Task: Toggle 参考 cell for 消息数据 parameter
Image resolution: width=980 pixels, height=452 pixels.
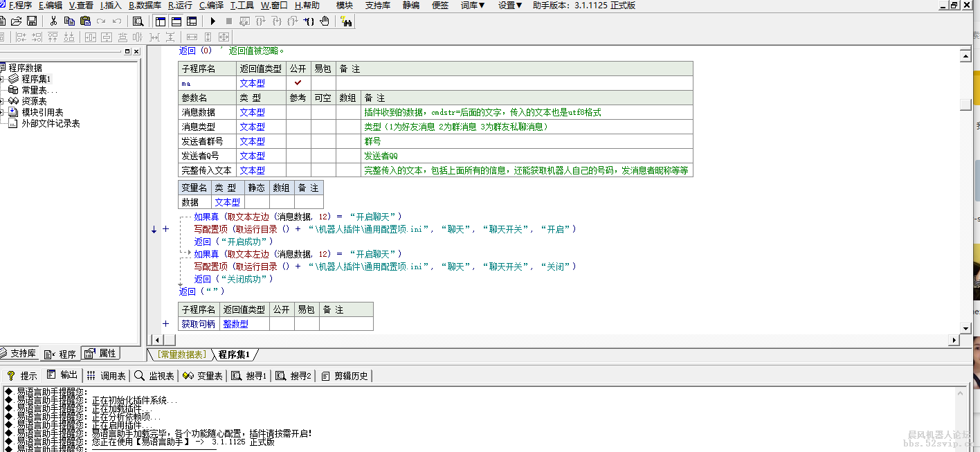Action: [x=298, y=112]
